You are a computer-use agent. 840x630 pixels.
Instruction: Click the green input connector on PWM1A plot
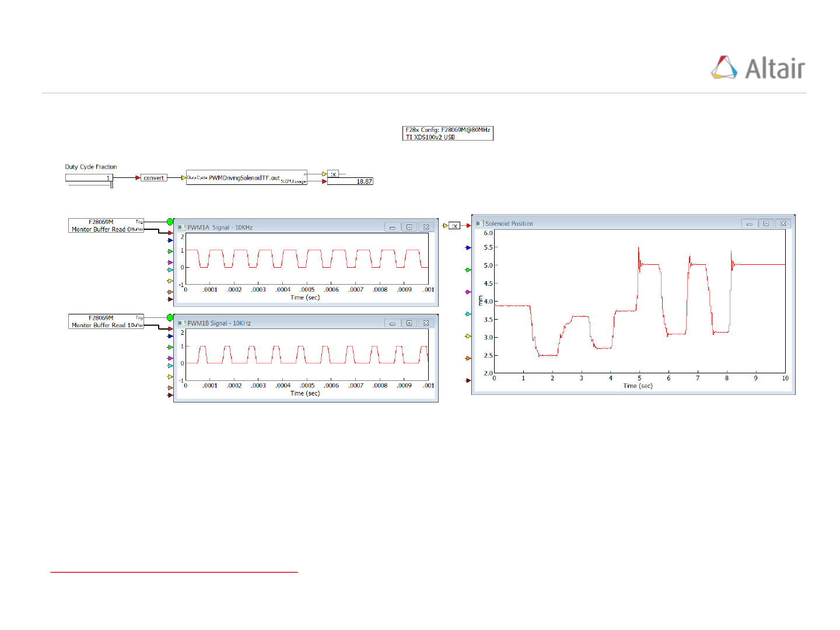(170, 251)
